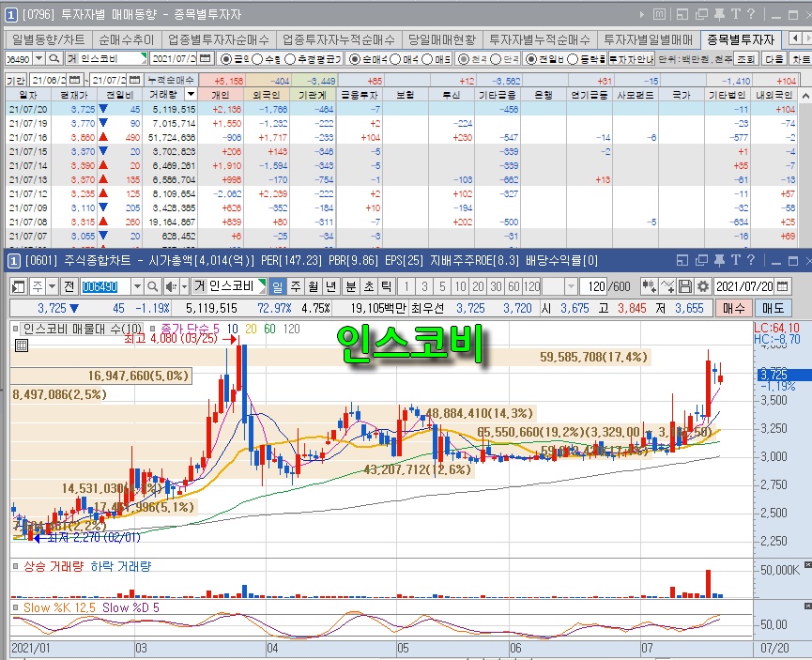Open the calendar picker beside 2021/07/2 date
Viewport: 812px width, 660px height.
click(x=206, y=58)
